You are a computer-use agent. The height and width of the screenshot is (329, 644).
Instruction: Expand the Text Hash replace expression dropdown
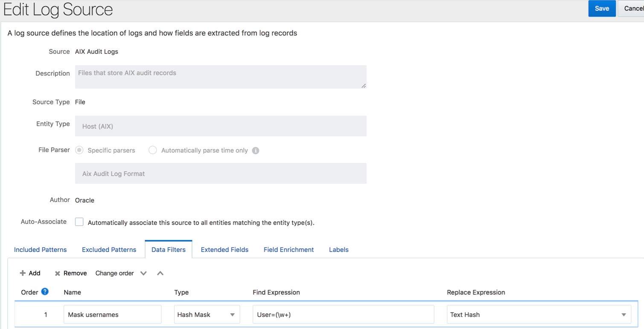(x=624, y=315)
